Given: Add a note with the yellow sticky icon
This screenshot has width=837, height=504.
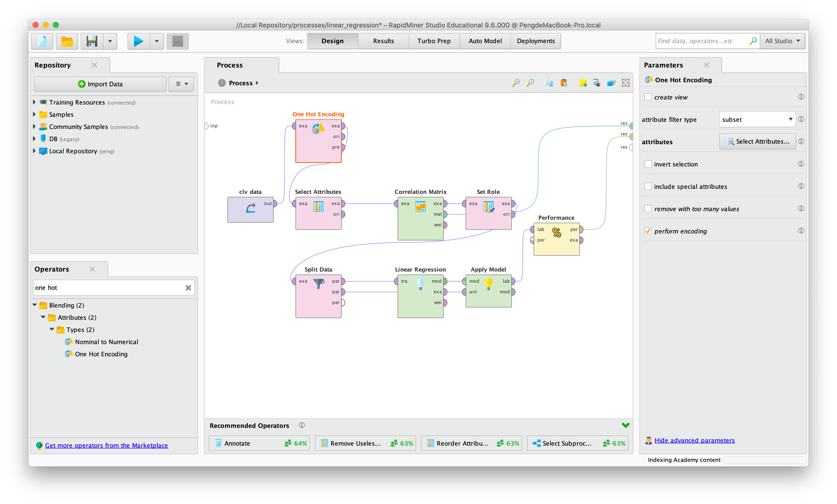Looking at the screenshot, I should tap(583, 83).
